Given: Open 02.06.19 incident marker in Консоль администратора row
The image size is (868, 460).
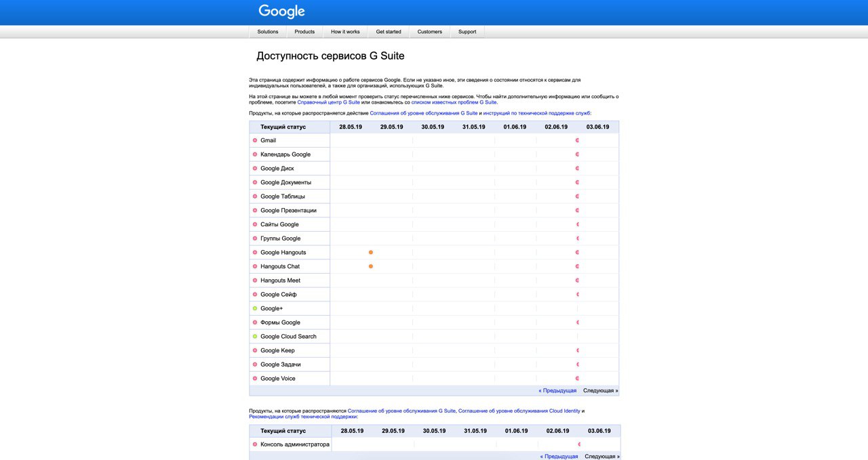Looking at the screenshot, I should (x=578, y=444).
